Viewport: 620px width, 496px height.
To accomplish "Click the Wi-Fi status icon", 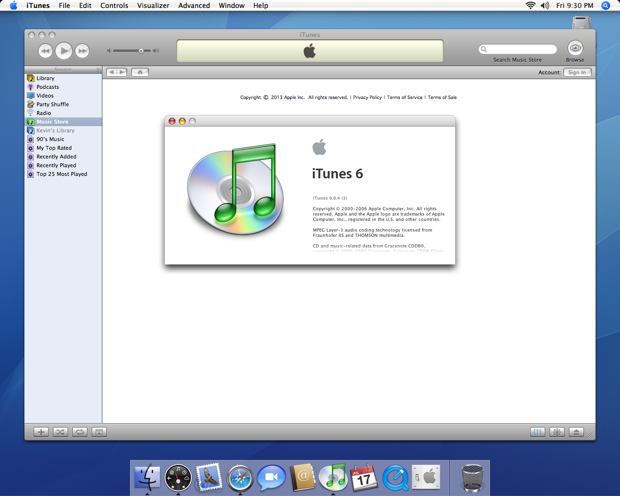I will click(x=530, y=6).
